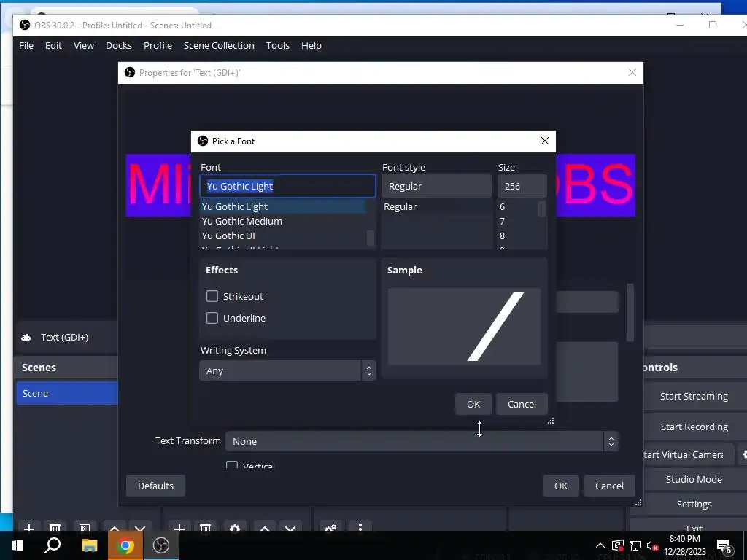Click the security alert tray icon
Viewport: 747px width, 560px height.
pyautogui.click(x=618, y=545)
